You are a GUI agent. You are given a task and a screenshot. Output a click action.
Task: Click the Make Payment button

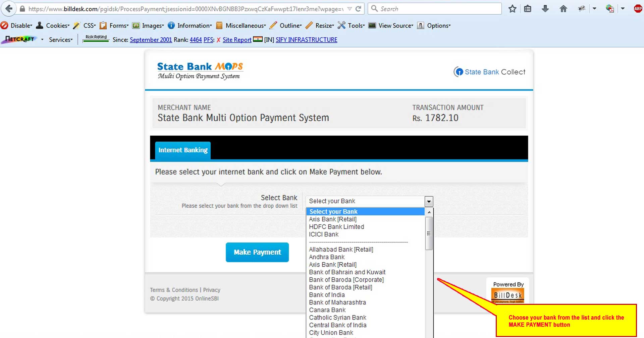point(257,252)
